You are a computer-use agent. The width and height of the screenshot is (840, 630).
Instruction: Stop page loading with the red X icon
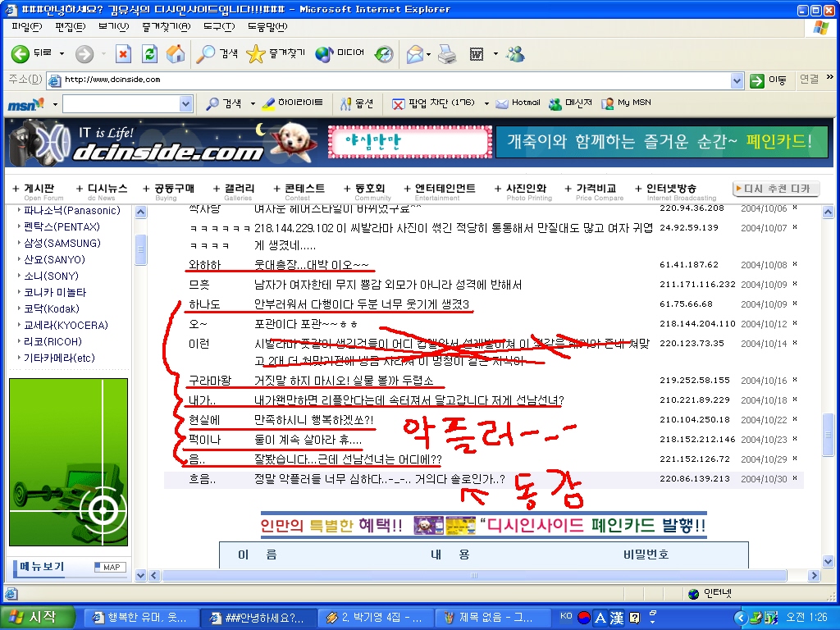(x=123, y=53)
